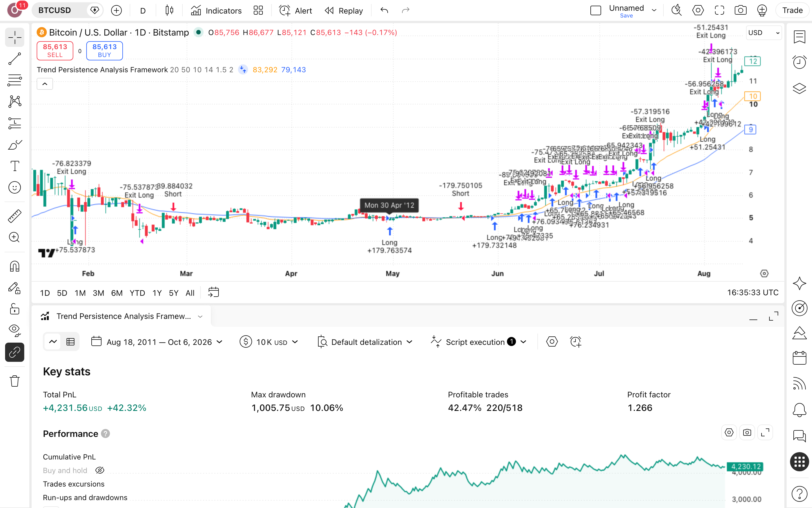Toggle hide all drawings eye icon
Viewport: 812px width, 508px height.
pyautogui.click(x=14, y=330)
